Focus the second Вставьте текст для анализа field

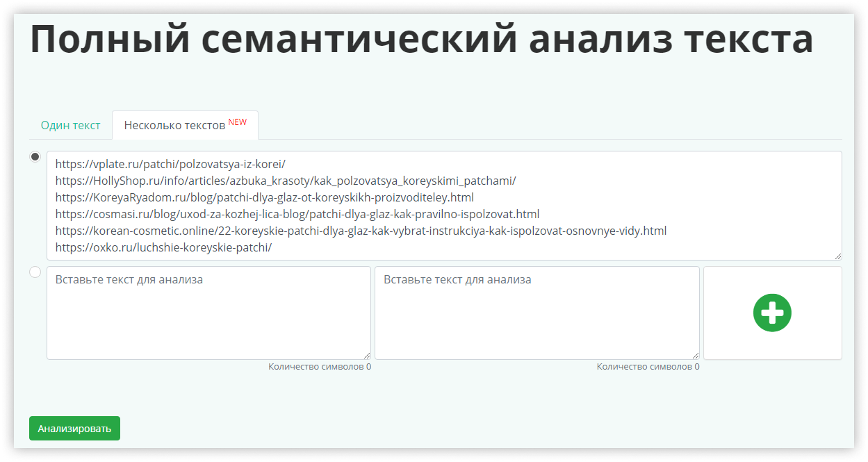tap(537, 313)
